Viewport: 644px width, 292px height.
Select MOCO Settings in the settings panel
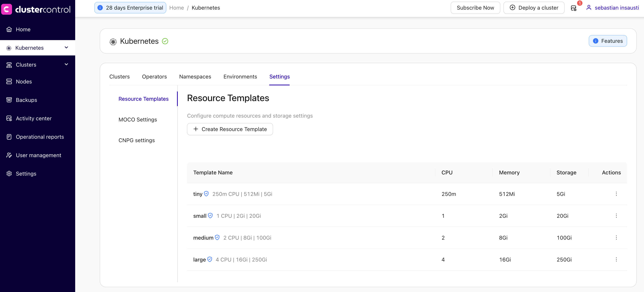[x=138, y=120]
